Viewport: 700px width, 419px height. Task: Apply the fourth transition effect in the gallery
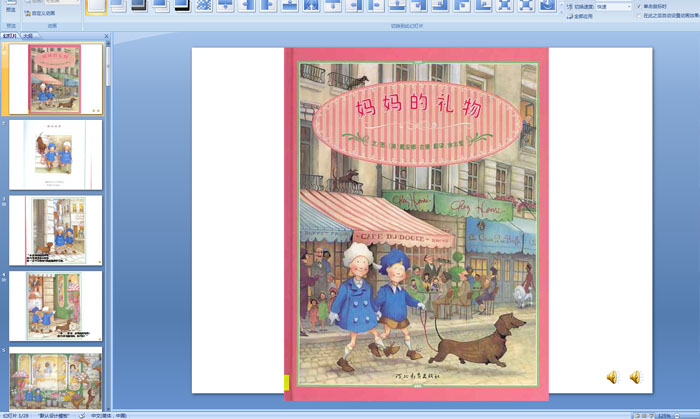(x=161, y=6)
